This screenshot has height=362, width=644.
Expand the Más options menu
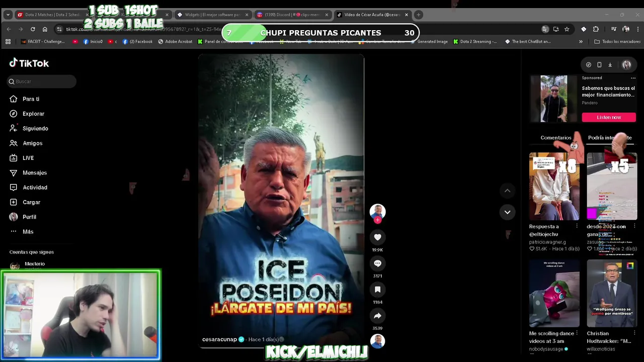tap(21, 232)
